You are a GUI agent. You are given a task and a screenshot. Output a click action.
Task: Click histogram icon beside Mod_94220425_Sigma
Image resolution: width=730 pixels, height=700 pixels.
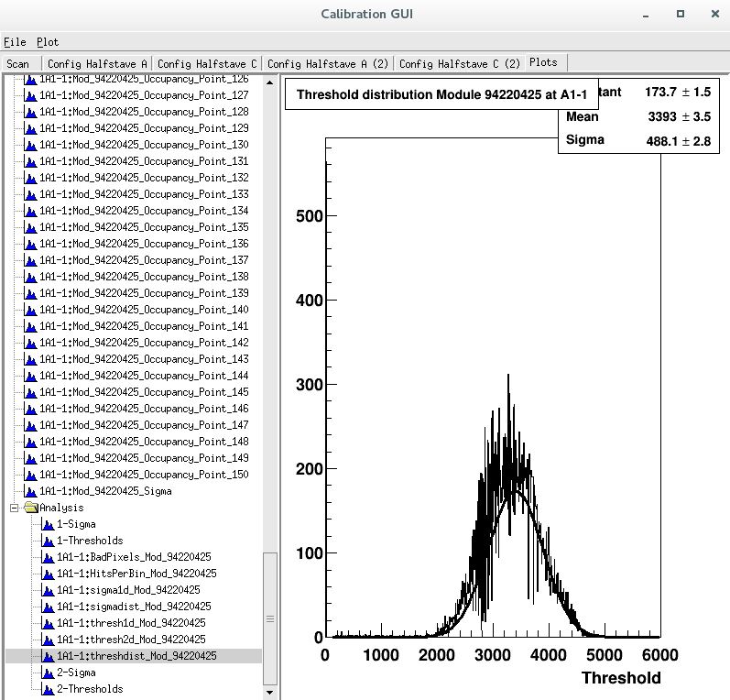(30, 491)
